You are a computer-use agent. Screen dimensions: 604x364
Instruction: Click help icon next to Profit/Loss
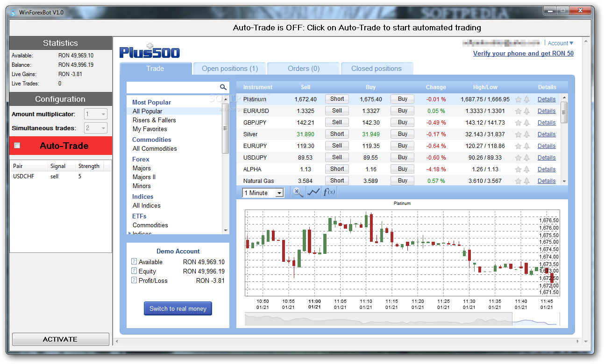[134, 280]
